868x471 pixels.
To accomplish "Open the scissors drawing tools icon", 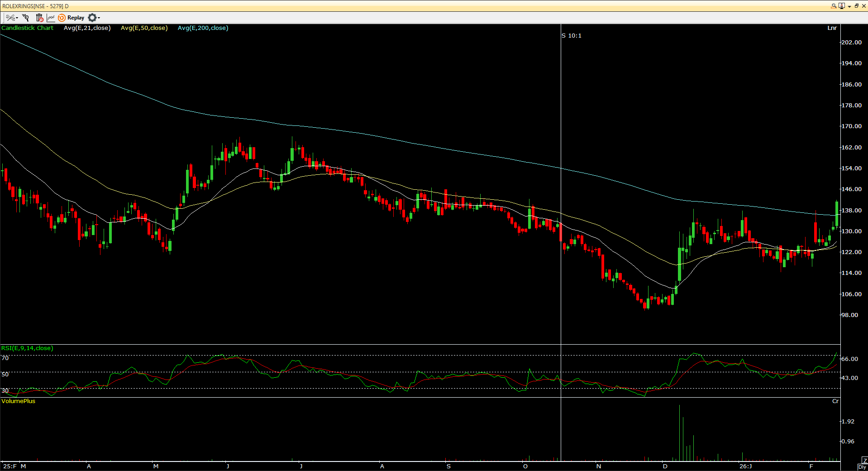I will (10, 18).
